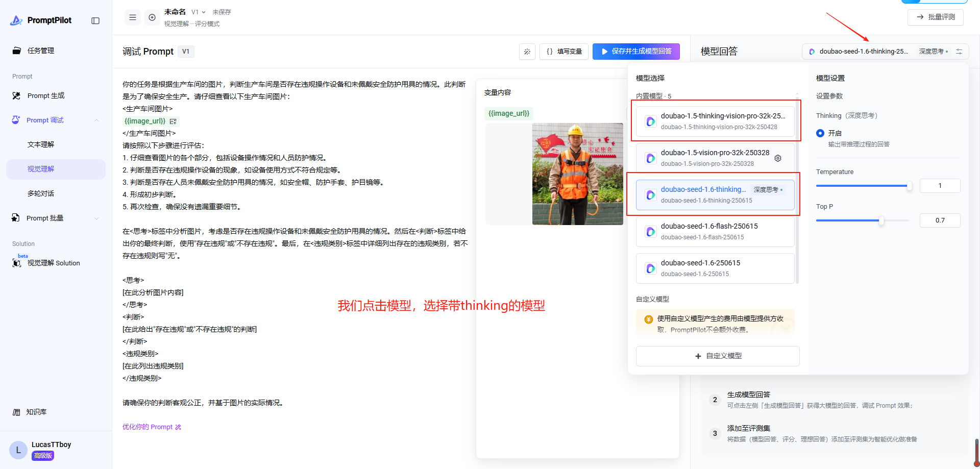The height and width of the screenshot is (469, 980).
Task: Collapse the PromptPilot sidebar panel icon
Action: 95,20
